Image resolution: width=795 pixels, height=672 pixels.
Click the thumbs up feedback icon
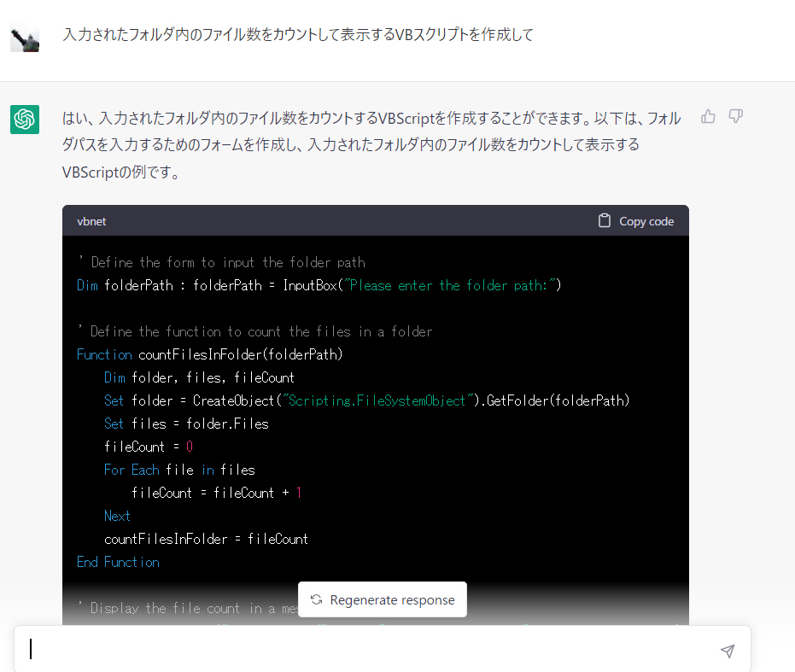coord(708,117)
